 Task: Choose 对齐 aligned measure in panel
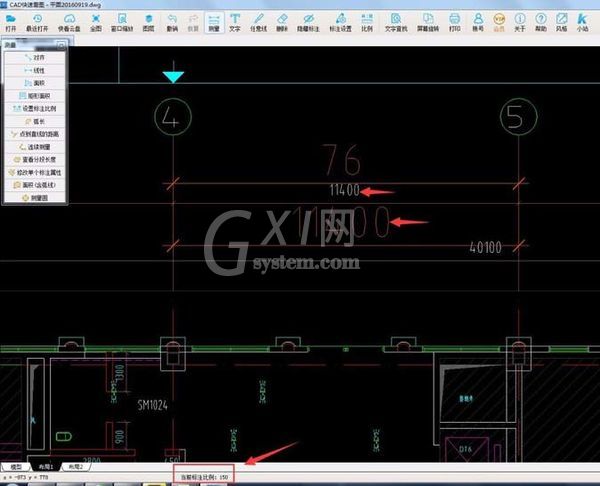point(35,57)
